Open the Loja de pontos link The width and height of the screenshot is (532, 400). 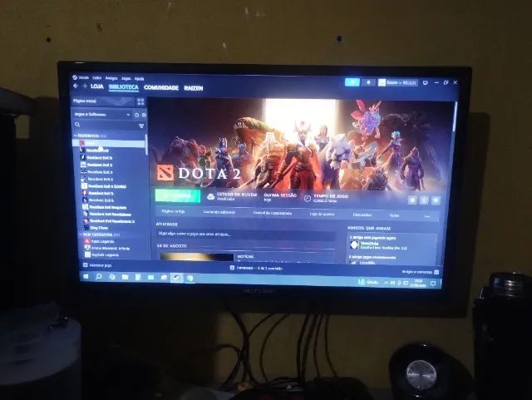[x=322, y=215]
